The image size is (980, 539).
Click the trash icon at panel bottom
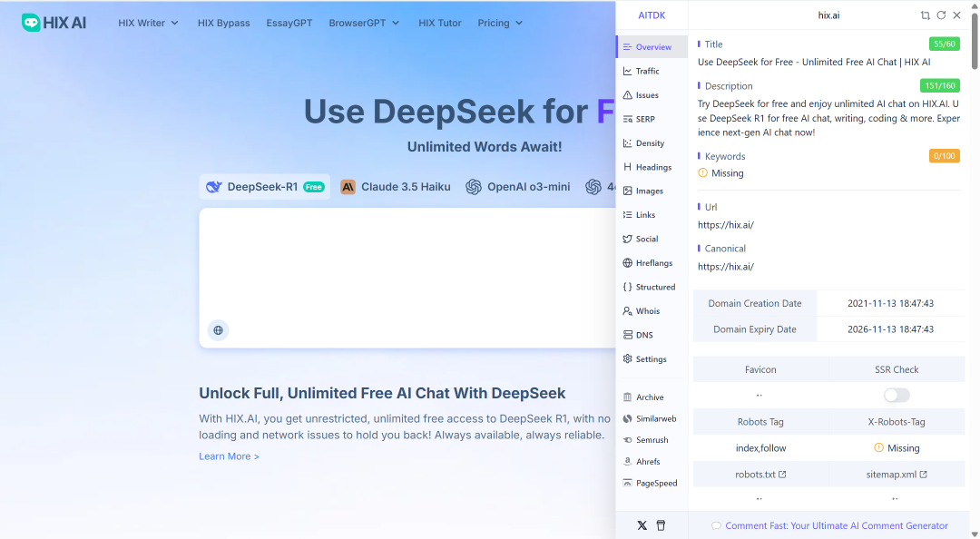(661, 525)
